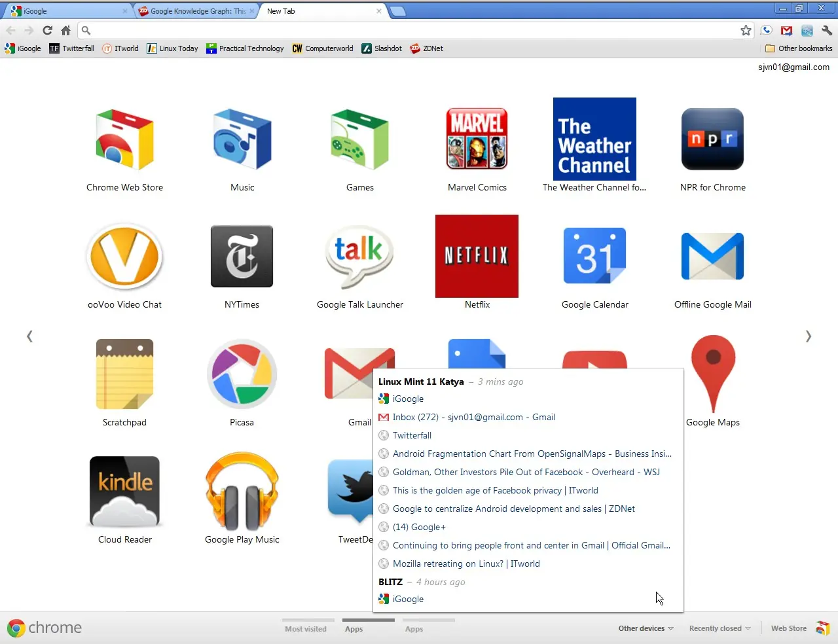Click the Gmail checker extension icon
Image resolution: width=838 pixels, height=644 pixels.
(x=786, y=30)
